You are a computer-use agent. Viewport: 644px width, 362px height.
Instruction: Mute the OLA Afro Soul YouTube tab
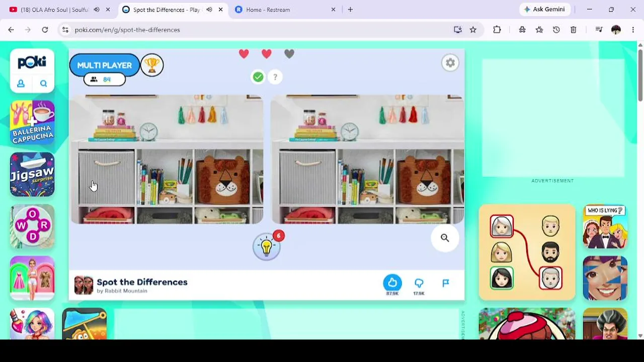96,10
